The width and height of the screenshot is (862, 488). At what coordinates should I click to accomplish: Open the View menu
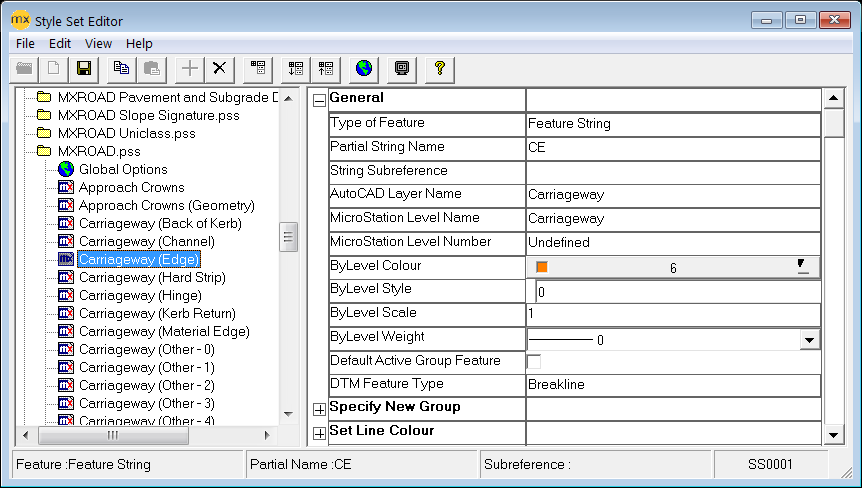98,43
